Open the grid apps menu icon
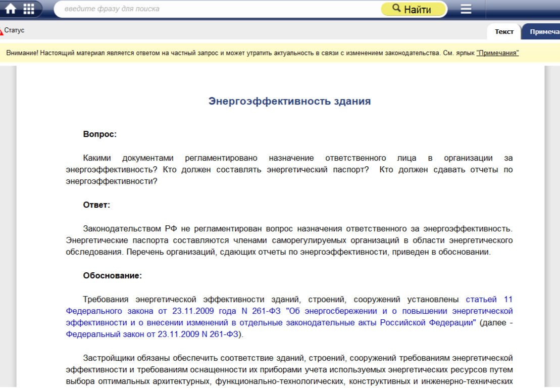Image resolution: width=560 pixels, height=392 pixels. click(x=29, y=9)
